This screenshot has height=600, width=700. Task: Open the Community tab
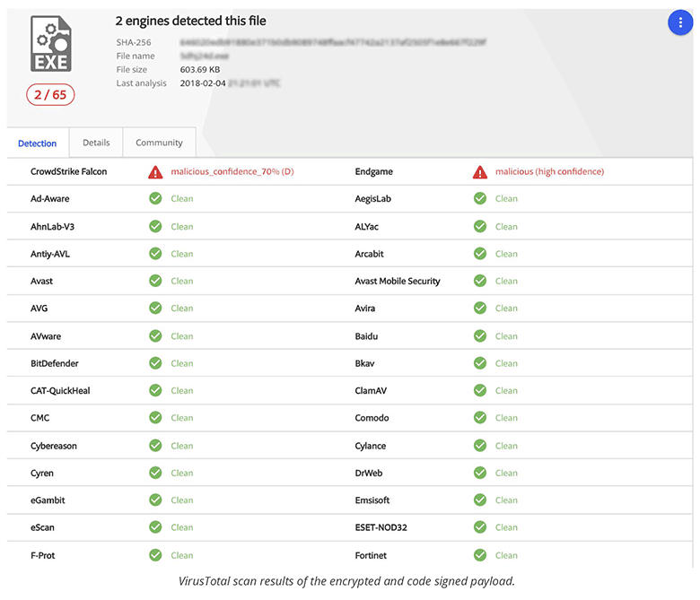coord(159,143)
